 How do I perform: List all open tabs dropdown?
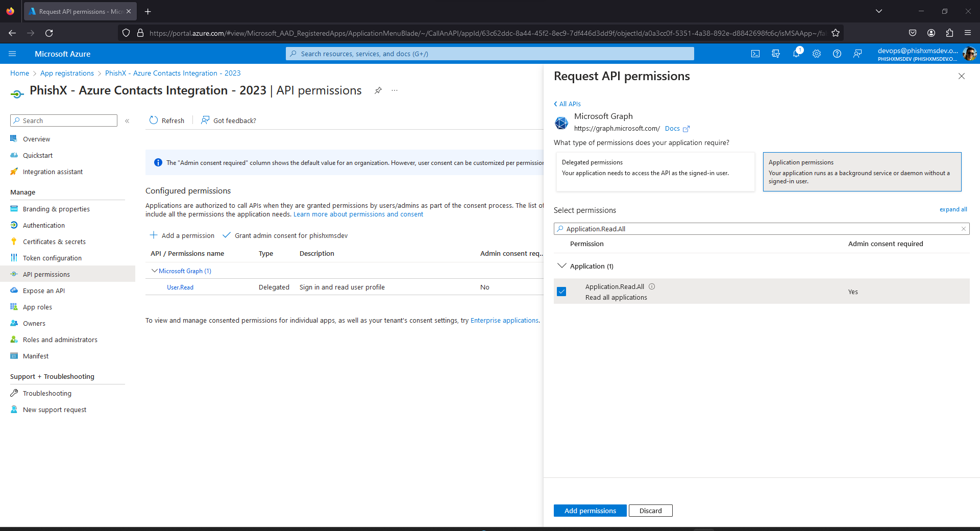[879, 11]
